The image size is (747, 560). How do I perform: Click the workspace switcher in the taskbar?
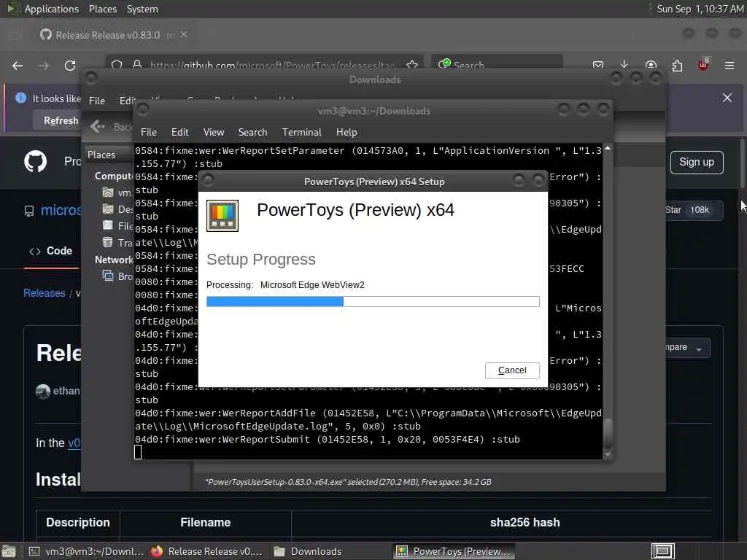(662, 551)
